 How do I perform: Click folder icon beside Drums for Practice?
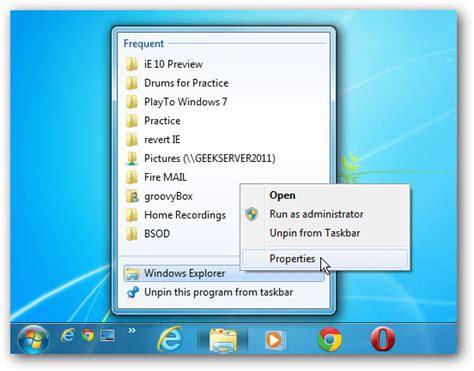(132, 83)
